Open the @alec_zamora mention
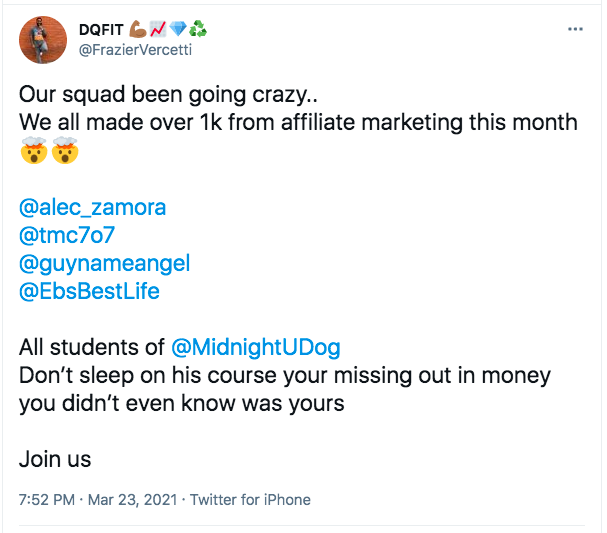This screenshot has height=533, width=607. coord(92,208)
